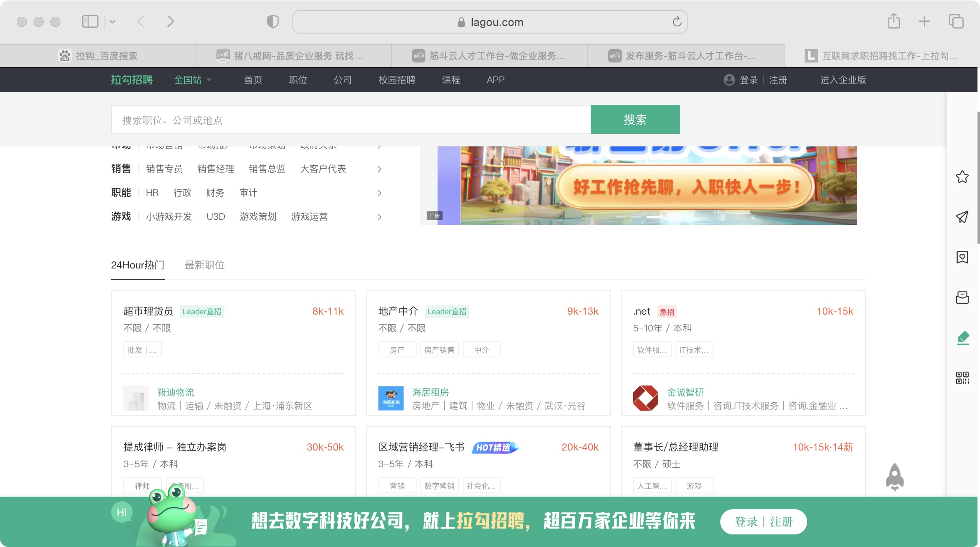Click inbox tray icon in right sidebar

[x=962, y=297]
